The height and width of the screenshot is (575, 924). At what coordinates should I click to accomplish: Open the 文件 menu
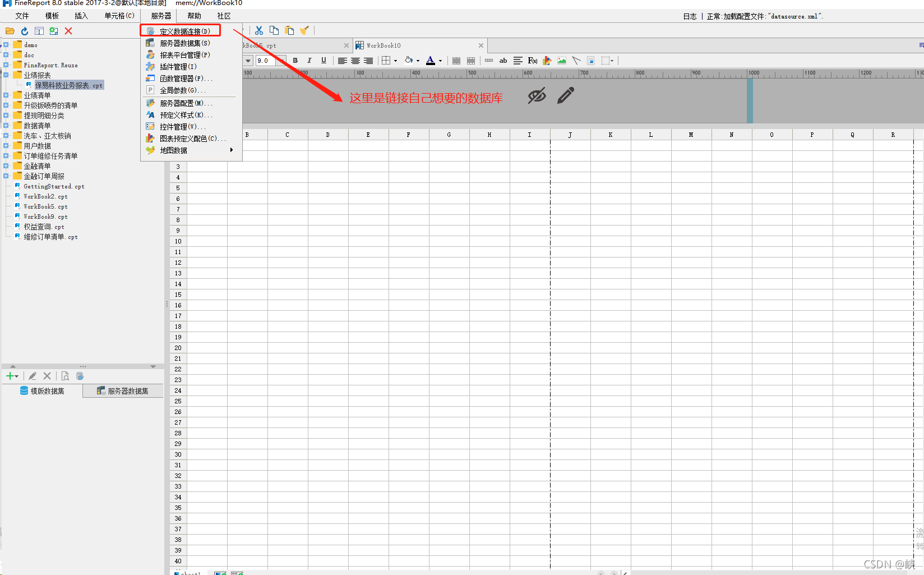[22, 16]
